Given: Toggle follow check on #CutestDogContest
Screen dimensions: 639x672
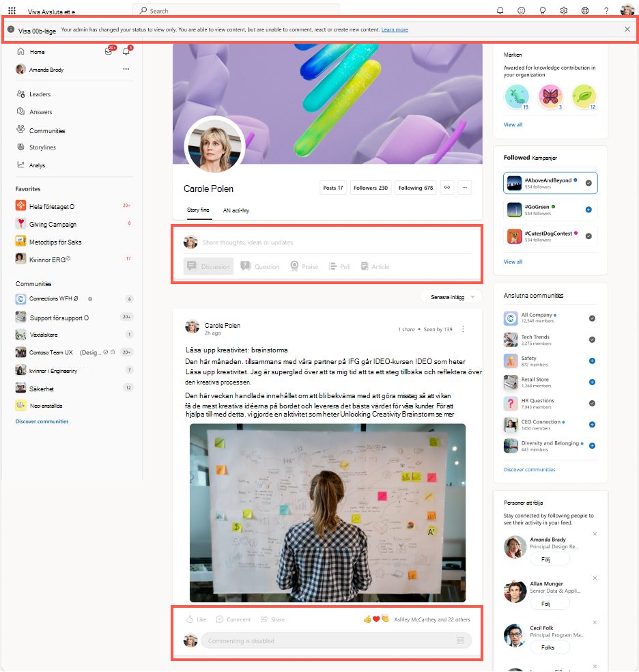Looking at the screenshot, I should pyautogui.click(x=588, y=236).
